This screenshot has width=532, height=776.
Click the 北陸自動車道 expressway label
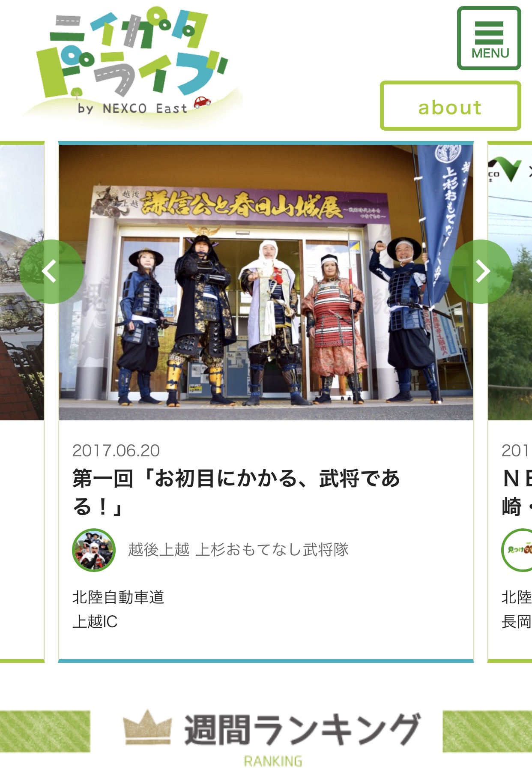pos(118,597)
